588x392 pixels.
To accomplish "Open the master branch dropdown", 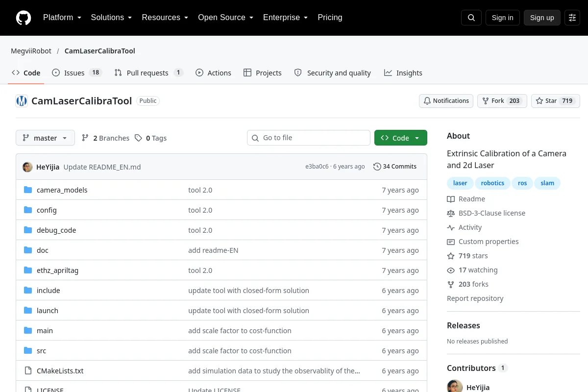I will point(45,138).
